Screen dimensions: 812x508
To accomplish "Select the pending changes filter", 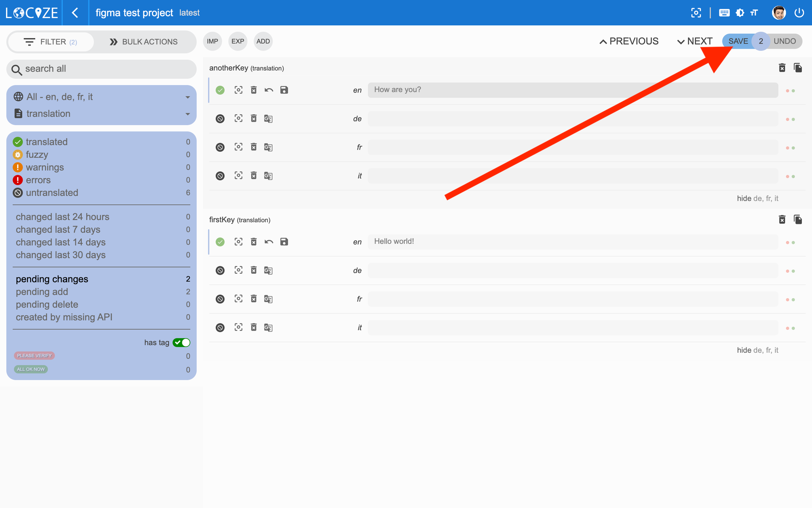I will 52,279.
